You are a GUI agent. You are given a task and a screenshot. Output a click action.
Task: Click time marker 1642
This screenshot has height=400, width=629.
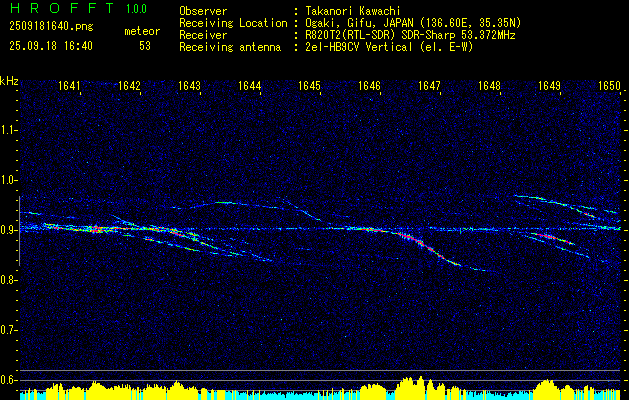(x=130, y=85)
